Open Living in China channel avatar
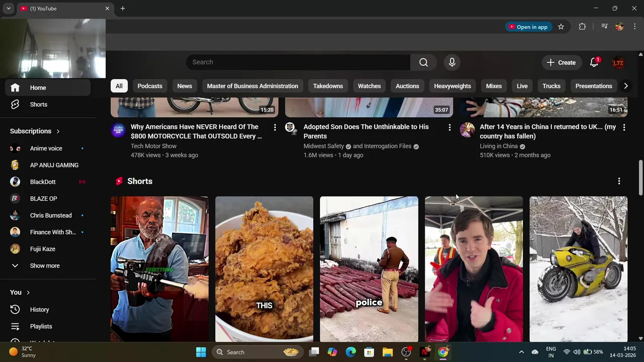 467,130
